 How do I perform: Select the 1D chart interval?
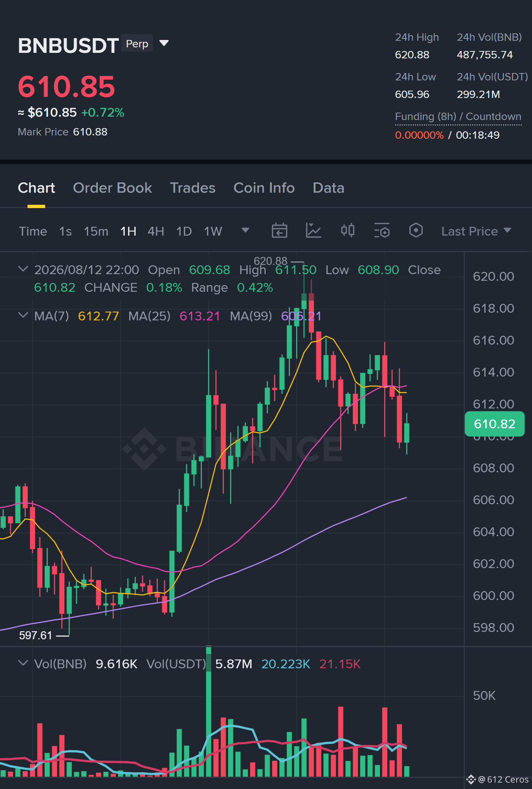184,231
